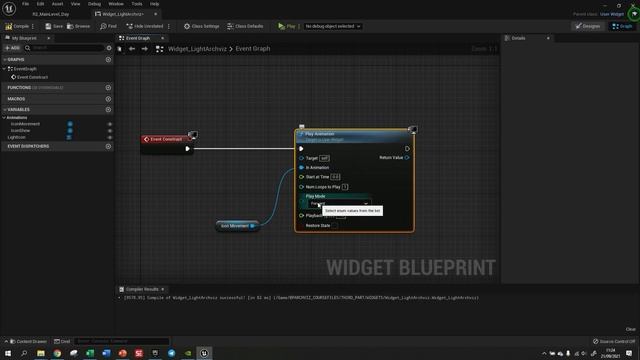
Task: Open Hide Unrelated options menu
Action: point(169,26)
